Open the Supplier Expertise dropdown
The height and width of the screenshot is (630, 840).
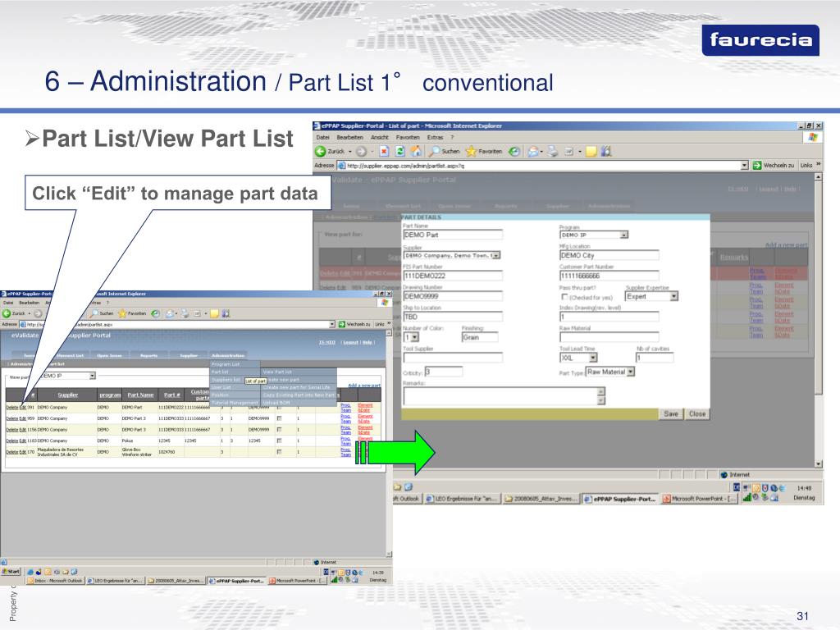[x=651, y=296]
